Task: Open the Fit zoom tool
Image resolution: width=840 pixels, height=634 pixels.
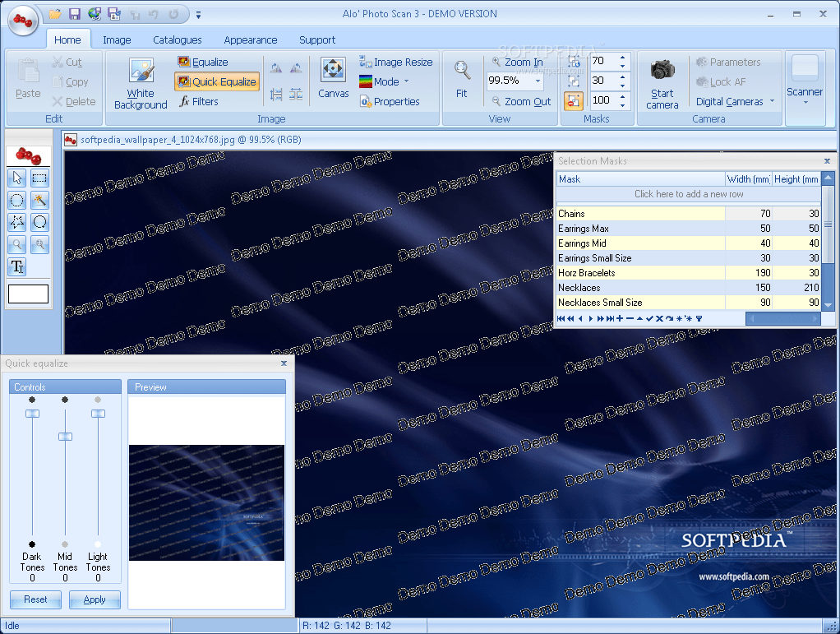Action: click(x=461, y=78)
